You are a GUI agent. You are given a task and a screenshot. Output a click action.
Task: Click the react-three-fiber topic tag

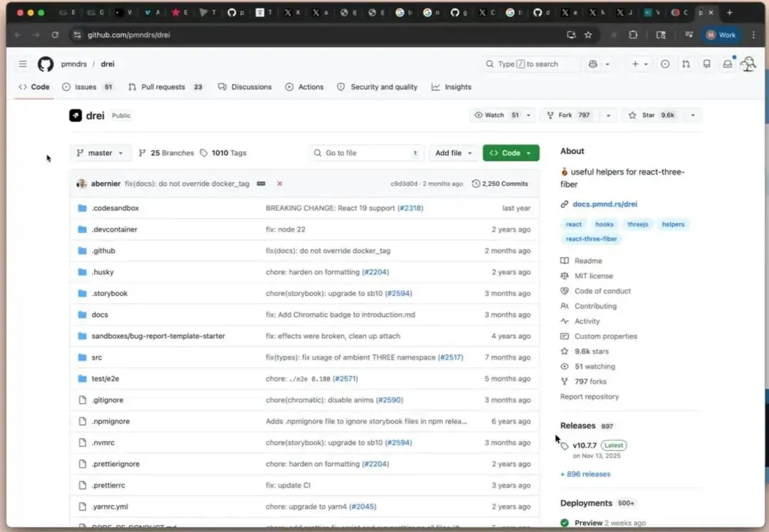[x=591, y=239]
